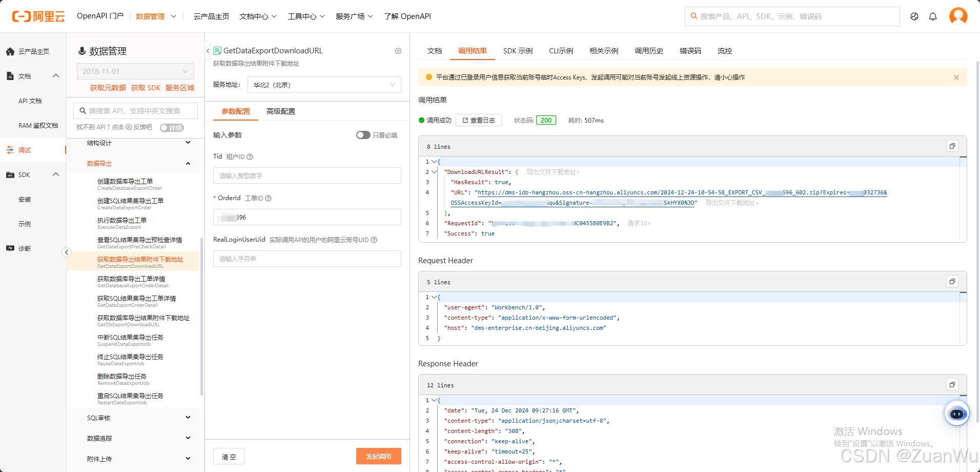Click the 发起调用 button
980x472 pixels.
[379, 456]
